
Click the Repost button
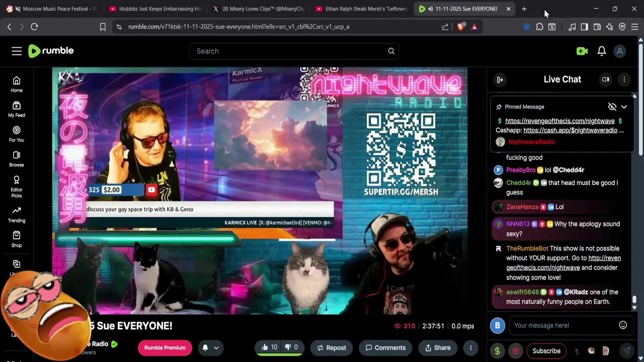[332, 347]
